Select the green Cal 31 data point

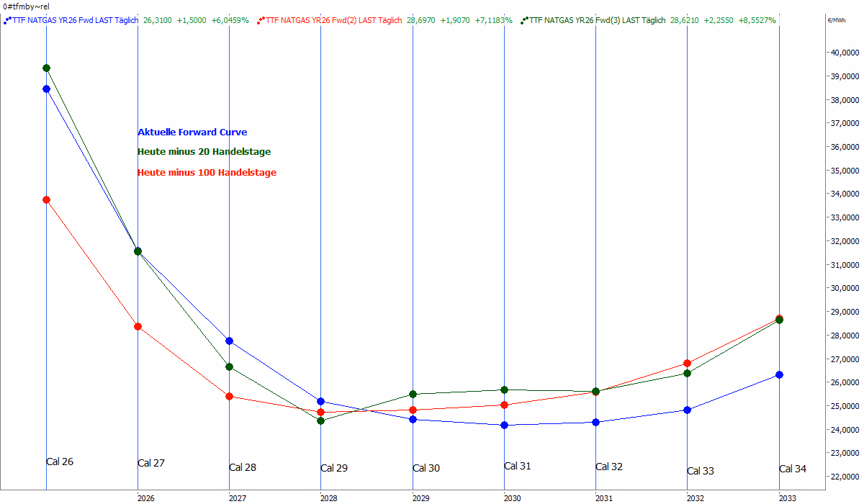504,390
